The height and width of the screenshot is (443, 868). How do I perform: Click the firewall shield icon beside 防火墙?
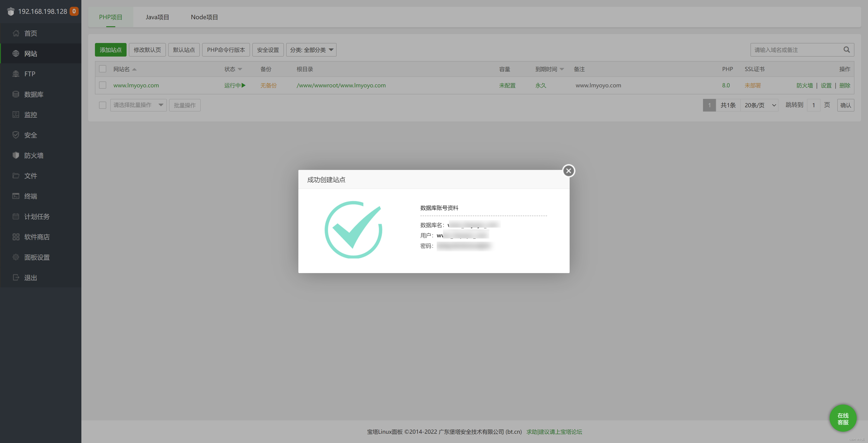16,155
